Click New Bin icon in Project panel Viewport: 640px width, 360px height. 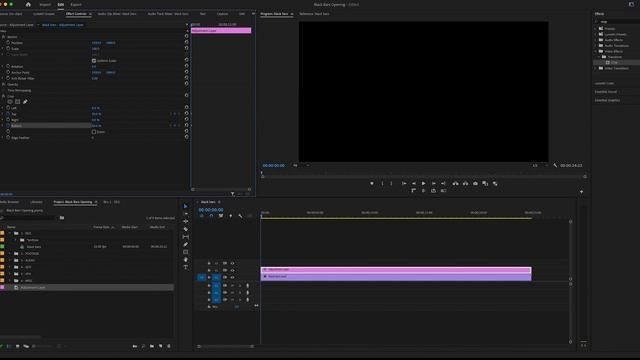152,346
